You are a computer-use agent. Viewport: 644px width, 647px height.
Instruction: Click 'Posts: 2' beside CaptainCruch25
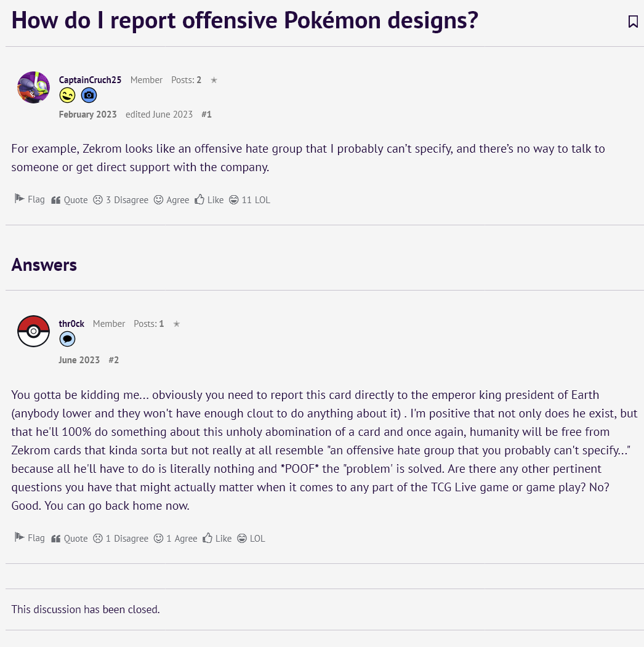pos(186,80)
